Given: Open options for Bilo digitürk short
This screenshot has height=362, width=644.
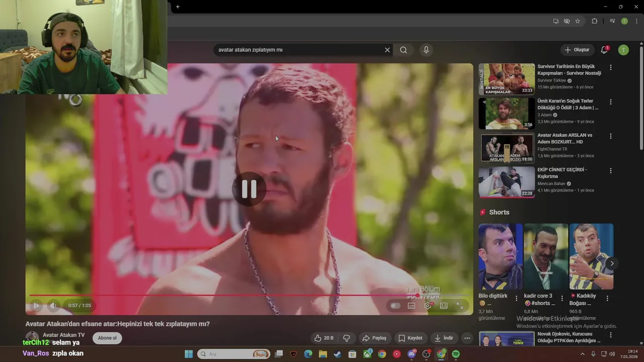Looking at the screenshot, I should click(x=516, y=298).
